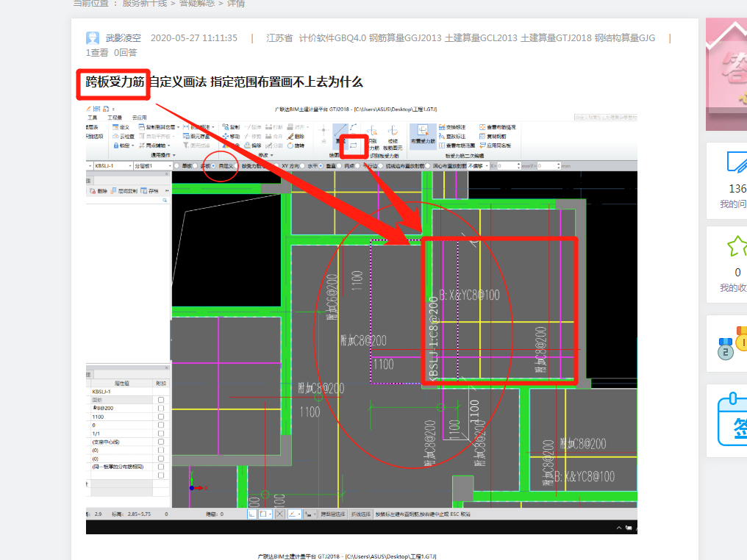
Task: Close the component list panel with its X
Action: pyautogui.click(x=167, y=174)
